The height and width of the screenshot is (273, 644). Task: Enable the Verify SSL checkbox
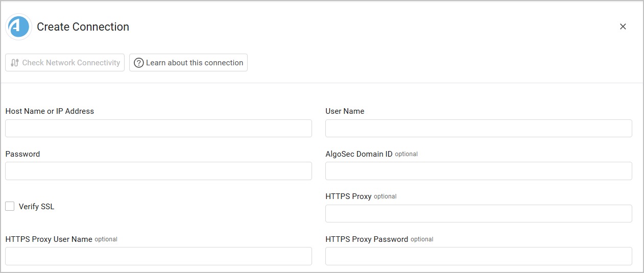tap(10, 206)
